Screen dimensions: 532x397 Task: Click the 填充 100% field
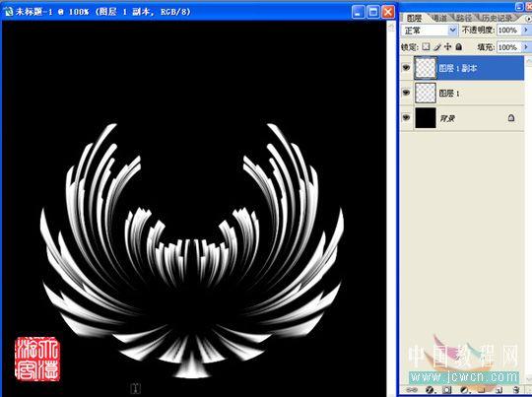[x=509, y=47]
